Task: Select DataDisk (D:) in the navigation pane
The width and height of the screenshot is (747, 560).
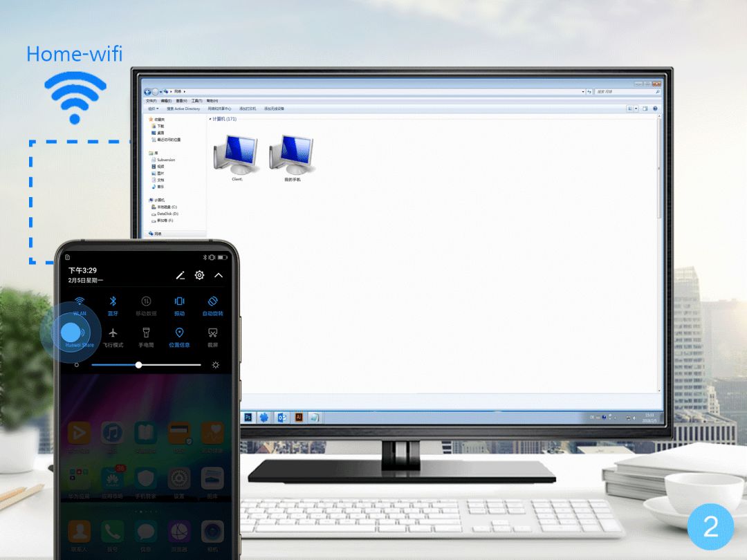Action: pos(165,214)
